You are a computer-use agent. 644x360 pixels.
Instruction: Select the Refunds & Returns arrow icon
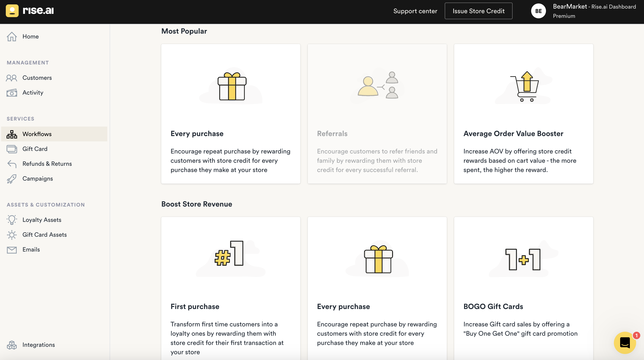pos(12,164)
